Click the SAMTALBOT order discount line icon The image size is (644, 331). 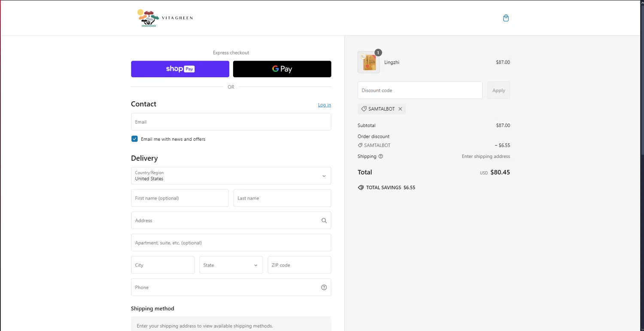pos(360,146)
